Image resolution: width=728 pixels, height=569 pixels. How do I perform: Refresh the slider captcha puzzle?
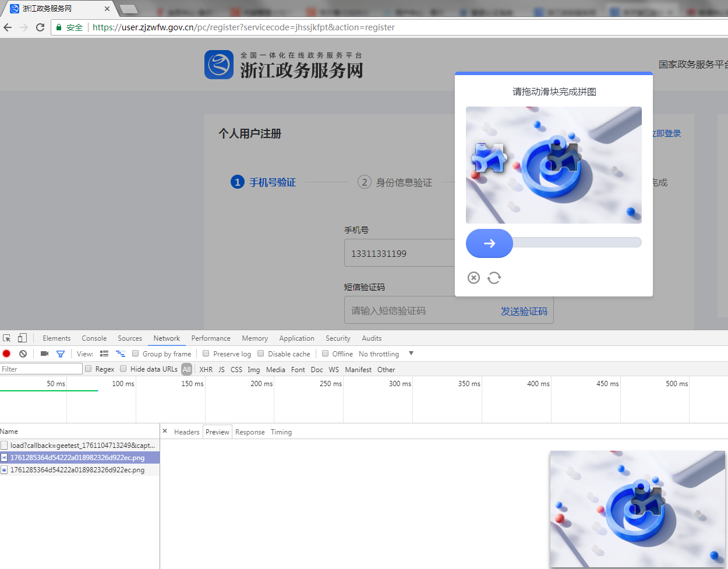point(494,278)
